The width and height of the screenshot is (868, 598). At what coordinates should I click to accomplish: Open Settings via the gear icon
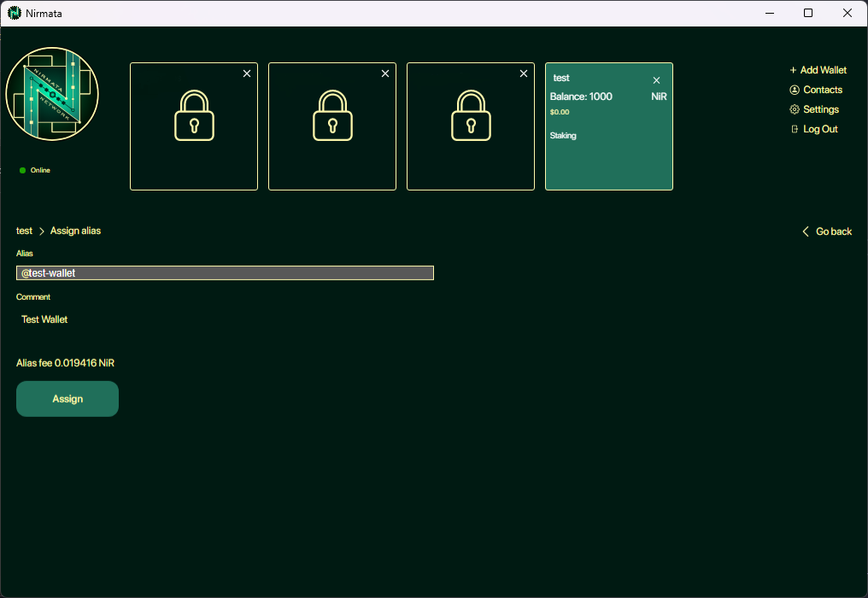794,109
